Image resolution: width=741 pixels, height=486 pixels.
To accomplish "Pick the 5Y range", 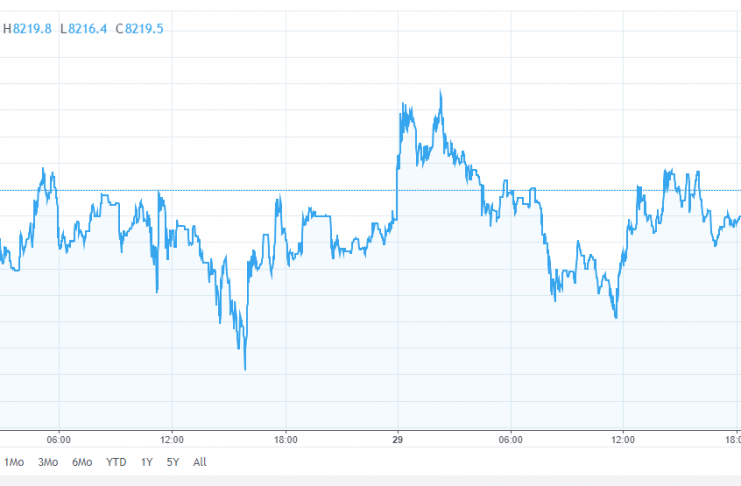I will click(x=174, y=462).
